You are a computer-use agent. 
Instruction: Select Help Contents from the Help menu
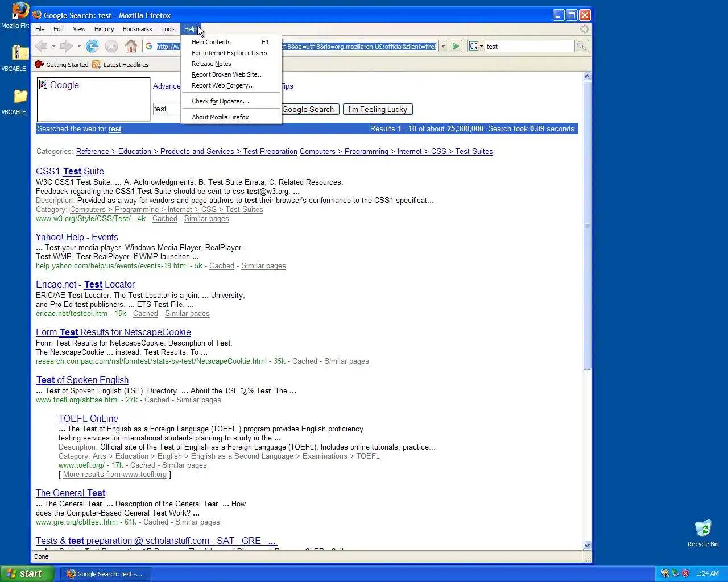[x=231, y=42]
